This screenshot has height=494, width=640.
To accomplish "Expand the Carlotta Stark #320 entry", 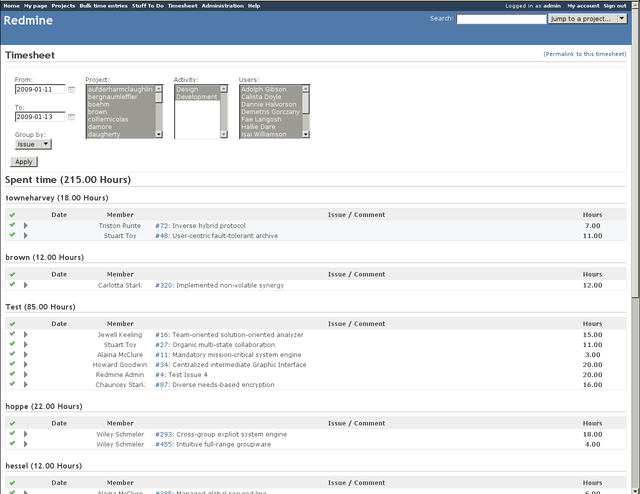I will pyautogui.click(x=25, y=285).
